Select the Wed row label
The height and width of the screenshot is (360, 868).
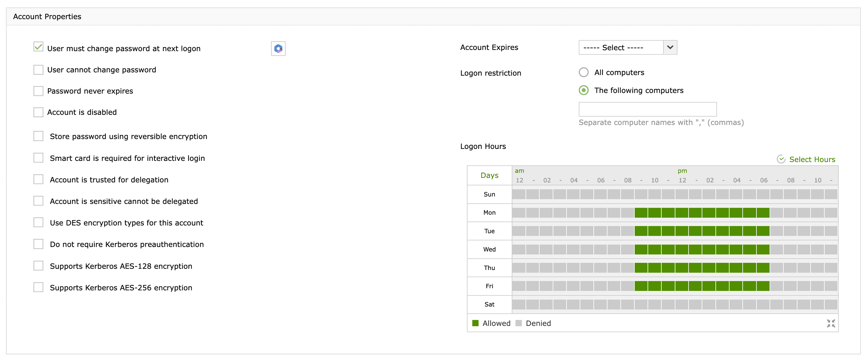[x=489, y=249]
